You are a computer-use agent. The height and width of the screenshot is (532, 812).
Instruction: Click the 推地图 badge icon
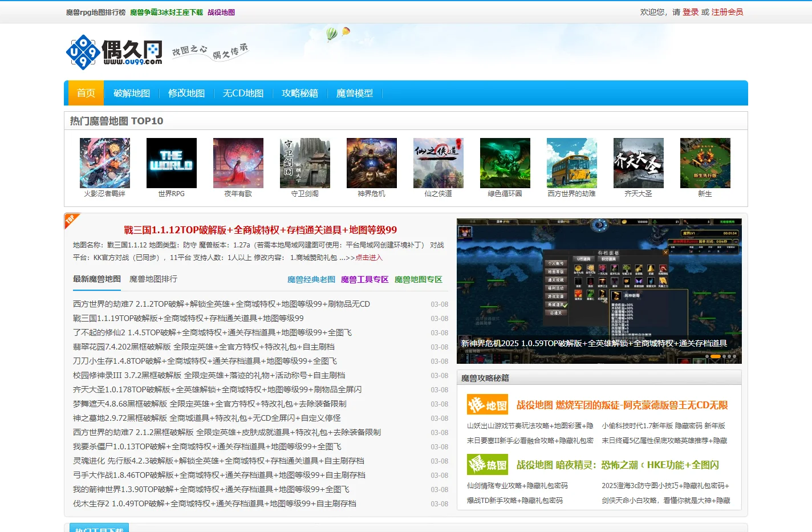pos(488,405)
